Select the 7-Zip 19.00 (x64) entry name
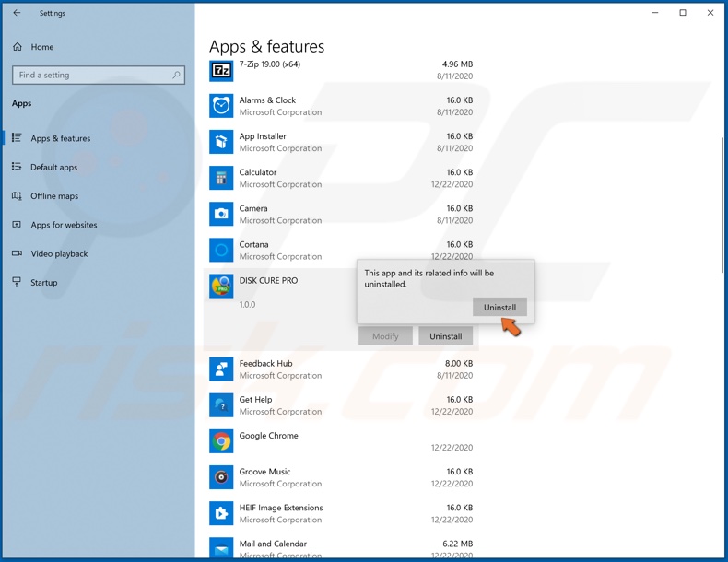The width and height of the screenshot is (728, 562). pyautogui.click(x=270, y=64)
